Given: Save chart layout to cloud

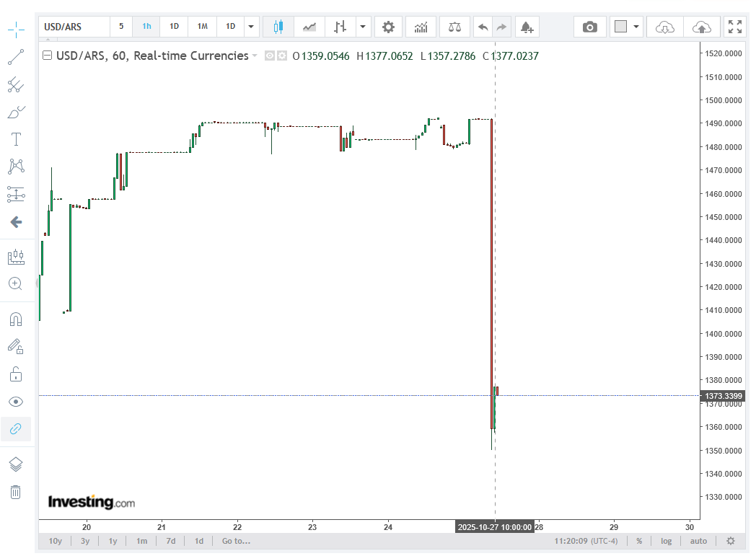Looking at the screenshot, I should 701,27.
